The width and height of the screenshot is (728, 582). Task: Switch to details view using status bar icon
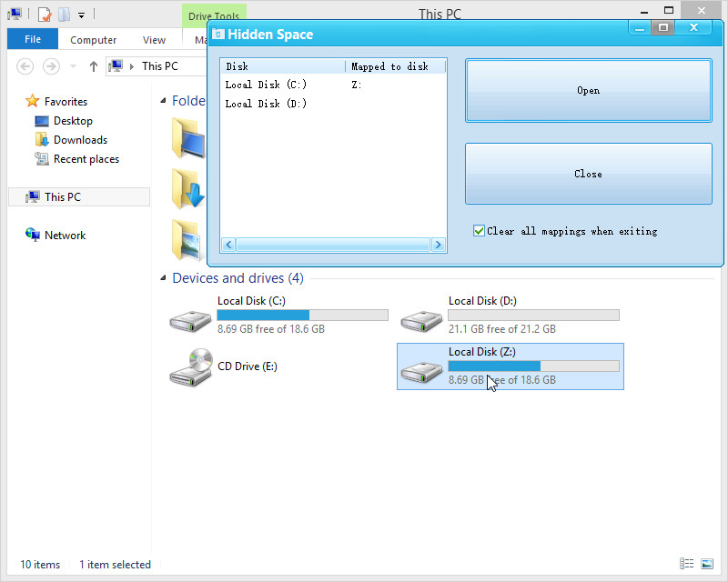tap(688, 564)
